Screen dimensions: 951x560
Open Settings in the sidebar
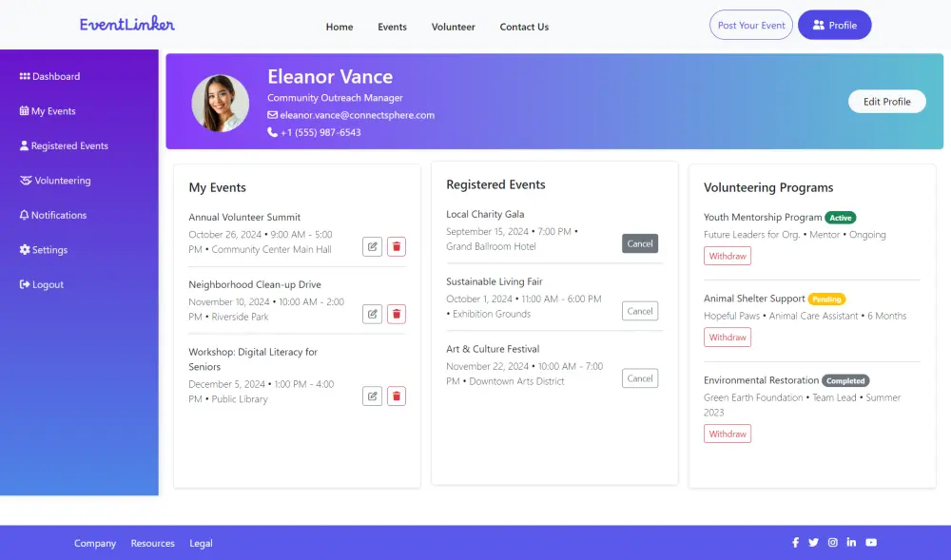click(43, 250)
